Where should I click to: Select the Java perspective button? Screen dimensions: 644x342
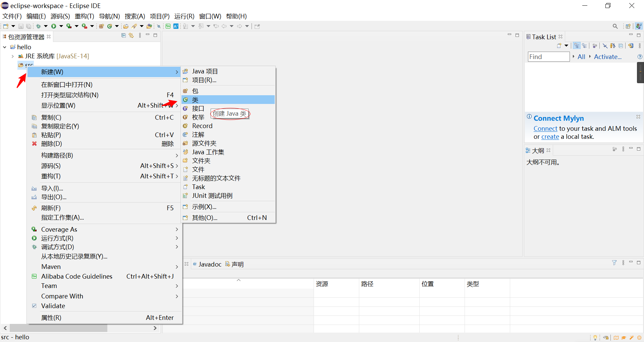[639, 26]
